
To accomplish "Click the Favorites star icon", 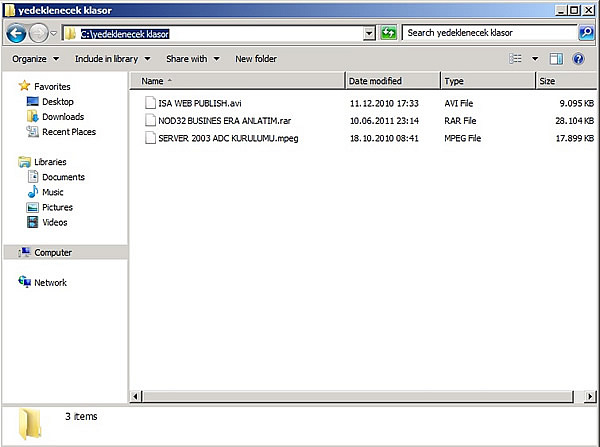I will tap(24, 86).
